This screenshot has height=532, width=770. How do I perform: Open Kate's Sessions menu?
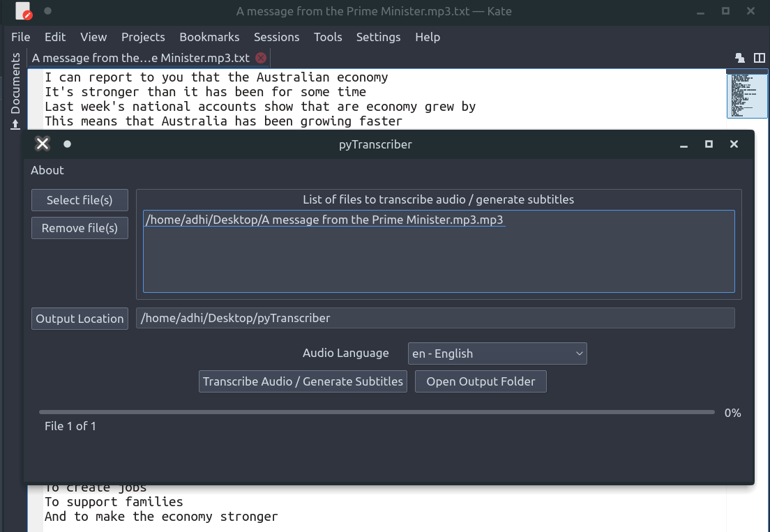pos(276,37)
